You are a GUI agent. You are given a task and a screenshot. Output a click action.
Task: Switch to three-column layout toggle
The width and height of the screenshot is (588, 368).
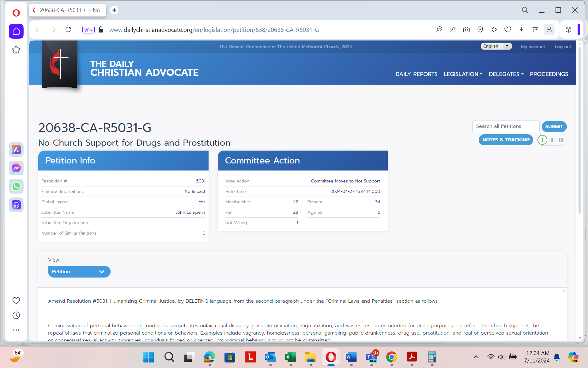(561, 140)
